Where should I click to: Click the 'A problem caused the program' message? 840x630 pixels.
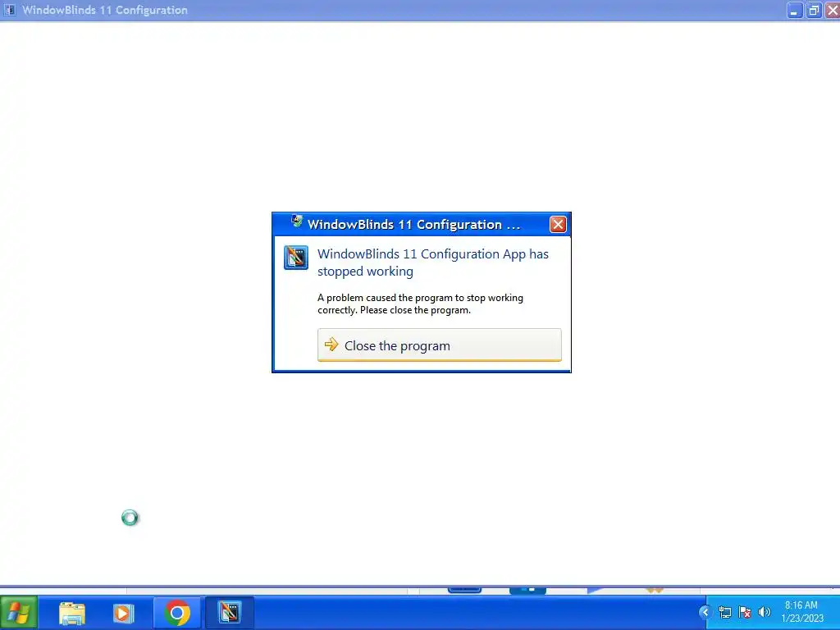coord(420,304)
